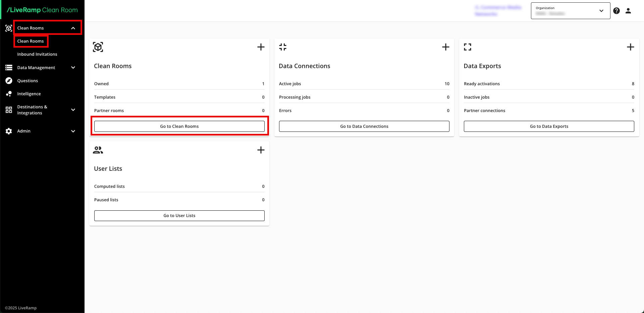The image size is (644, 313).
Task: Open Questions in sidebar
Action: (28, 81)
